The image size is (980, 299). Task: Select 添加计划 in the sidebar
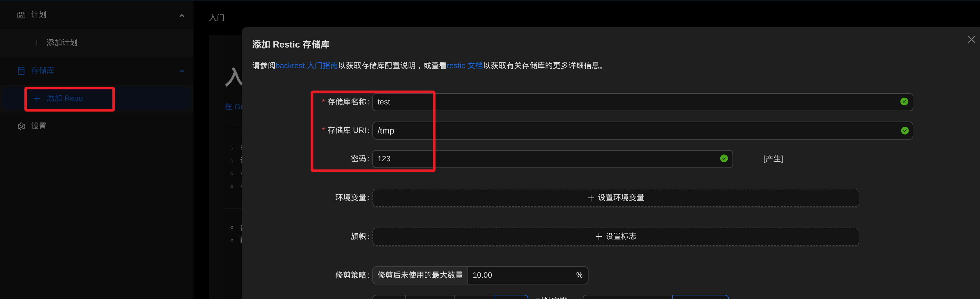pyautogui.click(x=61, y=43)
